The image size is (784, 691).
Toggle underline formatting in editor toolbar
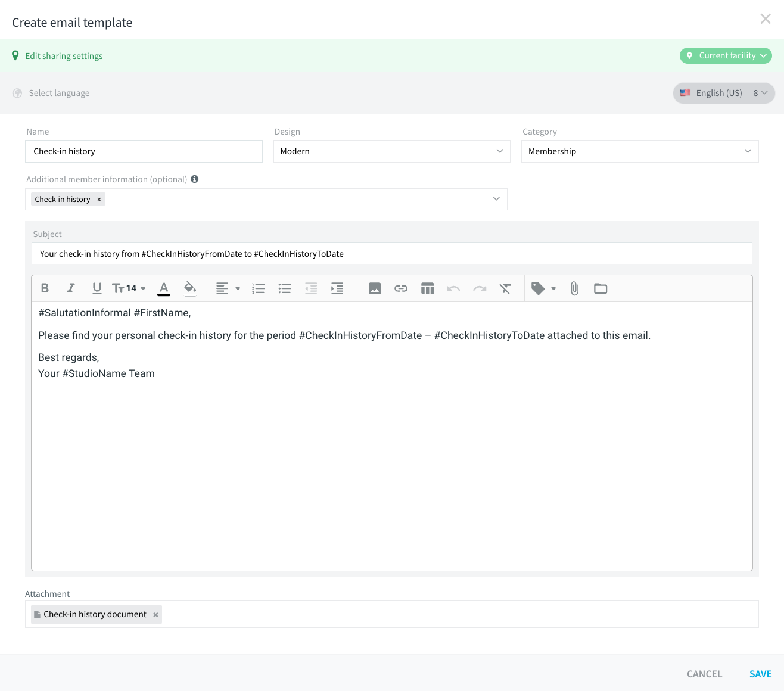point(97,288)
